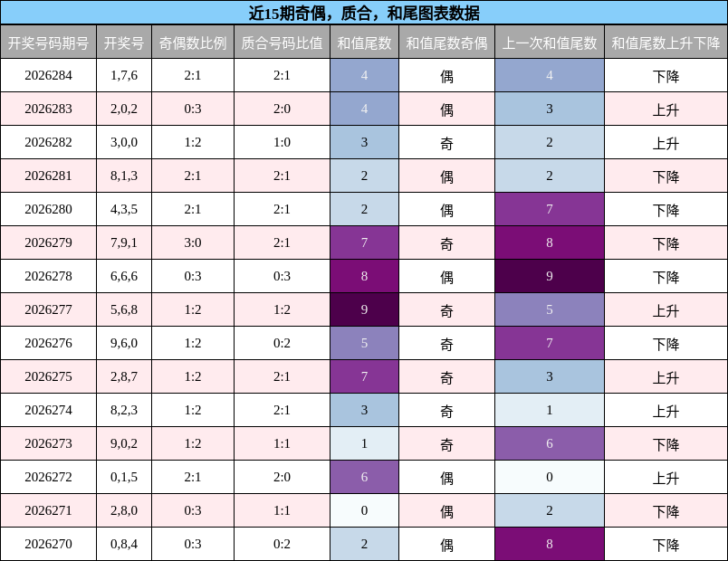Select draw number 2,0,2
728x561 pixels.
(x=124, y=109)
